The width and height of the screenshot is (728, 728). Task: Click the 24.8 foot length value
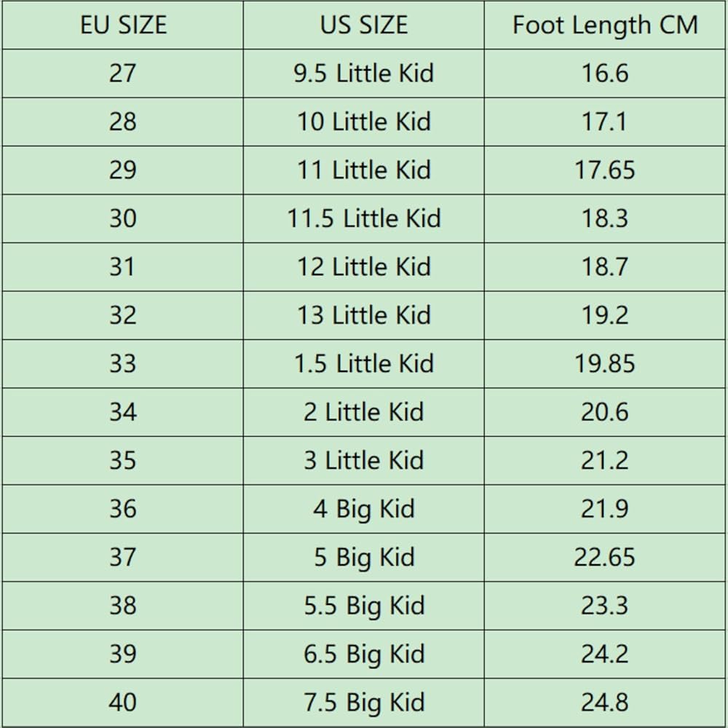[x=604, y=703]
